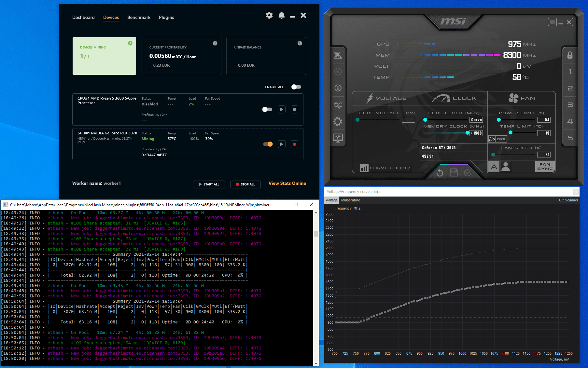The height and width of the screenshot is (368, 588).
Task: Click the Memory Clock +1500 value field
Action: (476, 133)
